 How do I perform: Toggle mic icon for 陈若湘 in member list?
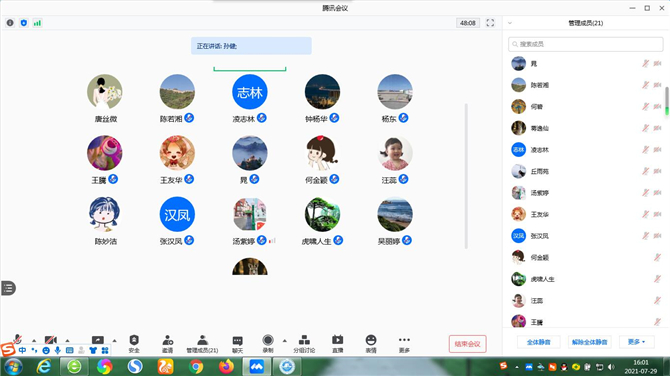[x=645, y=85]
